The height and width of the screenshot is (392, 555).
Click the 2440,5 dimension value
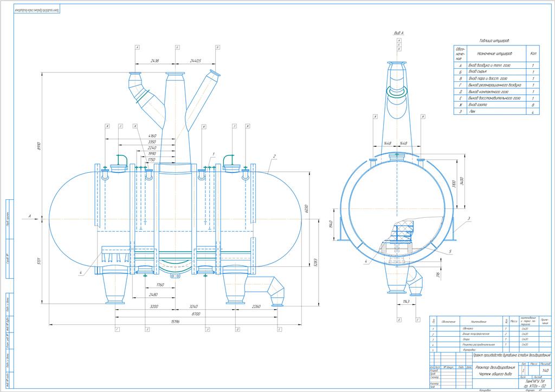(195, 61)
